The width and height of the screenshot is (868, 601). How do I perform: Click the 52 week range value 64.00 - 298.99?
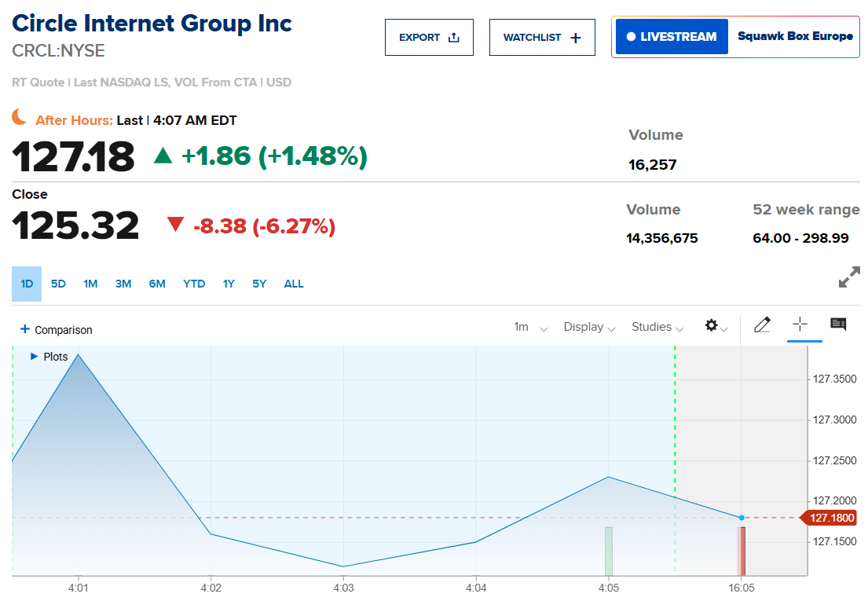click(800, 239)
